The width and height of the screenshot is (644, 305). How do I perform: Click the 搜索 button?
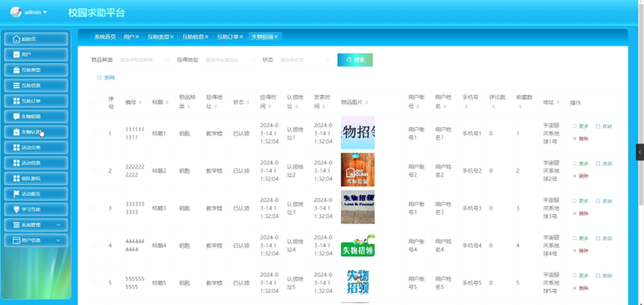(355, 60)
